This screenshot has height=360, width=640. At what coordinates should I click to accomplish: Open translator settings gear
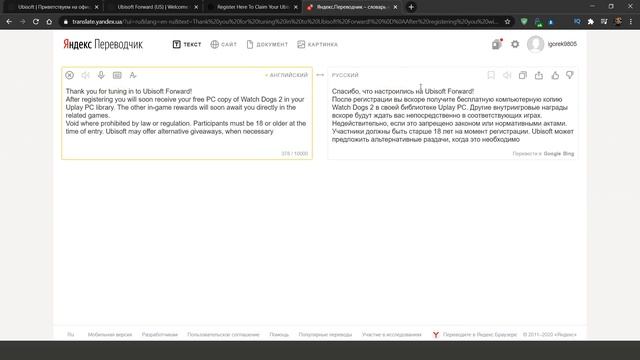click(x=515, y=44)
